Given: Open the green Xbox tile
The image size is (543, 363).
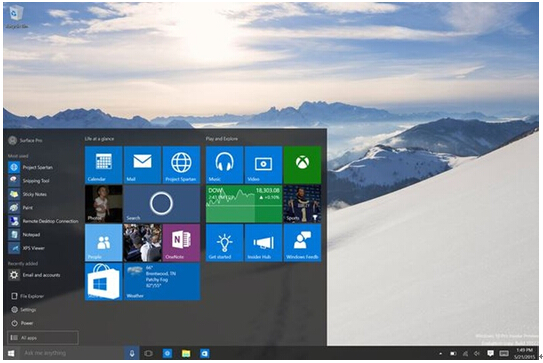Looking at the screenshot, I should (302, 165).
